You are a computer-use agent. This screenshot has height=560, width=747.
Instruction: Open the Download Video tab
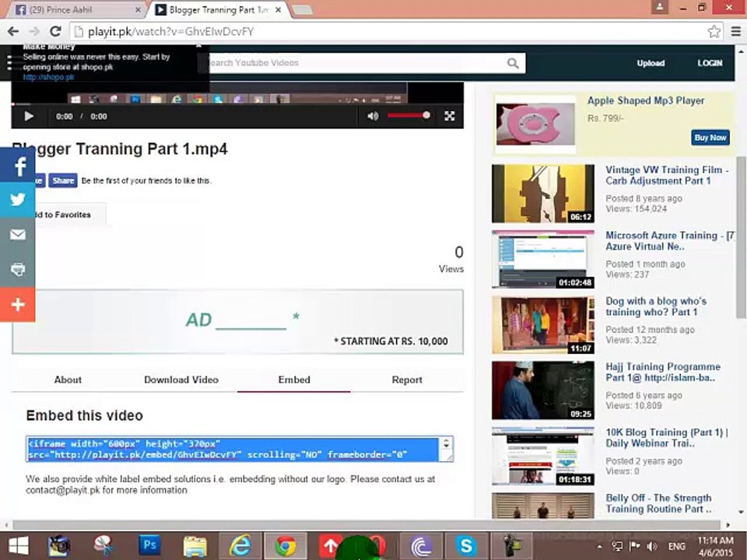click(x=181, y=380)
